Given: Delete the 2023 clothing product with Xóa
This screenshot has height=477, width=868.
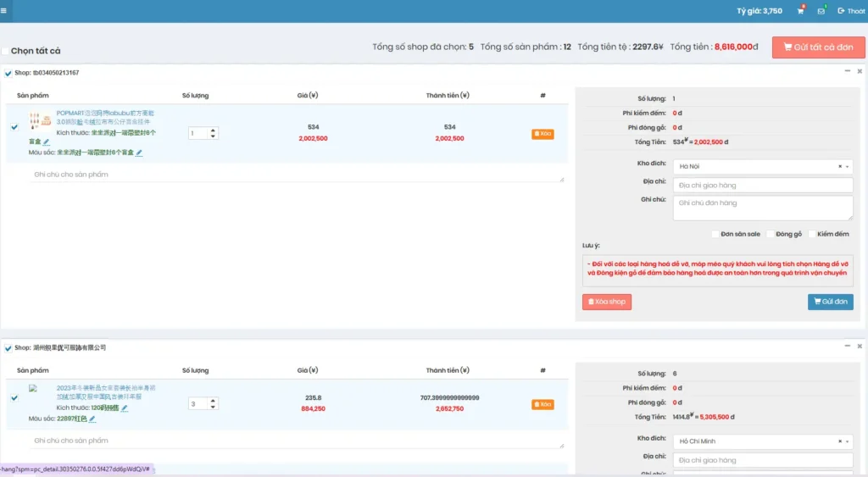Looking at the screenshot, I should pos(542,404).
